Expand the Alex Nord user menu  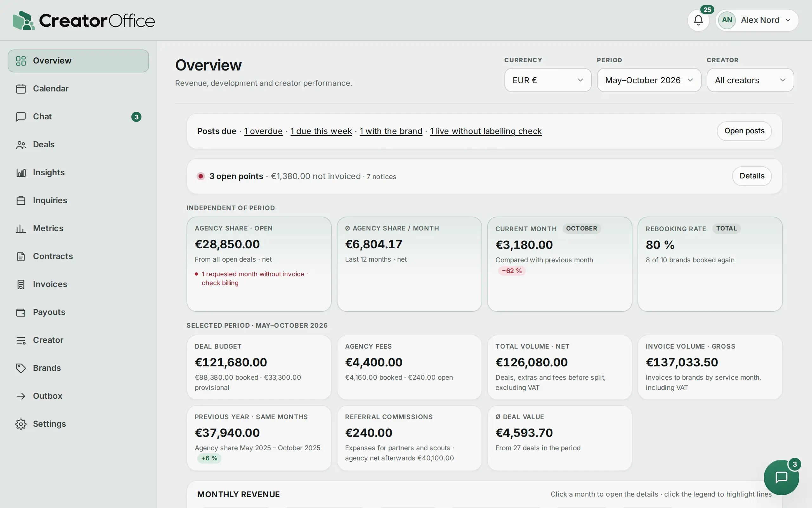pyautogui.click(x=757, y=20)
